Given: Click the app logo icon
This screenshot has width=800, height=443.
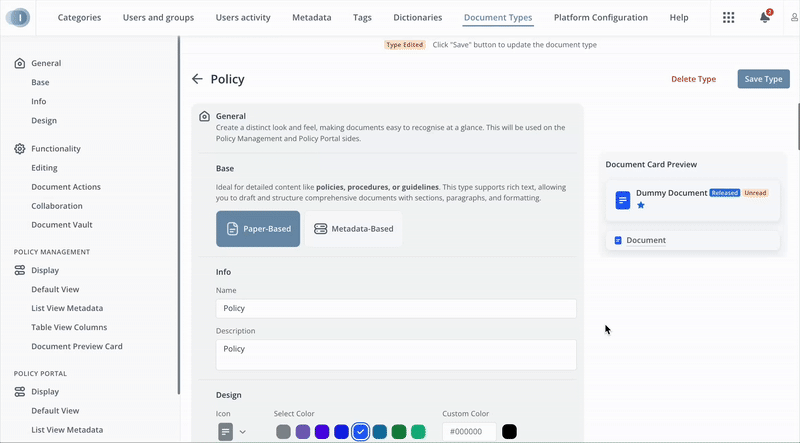Looking at the screenshot, I should pyautogui.click(x=18, y=17).
